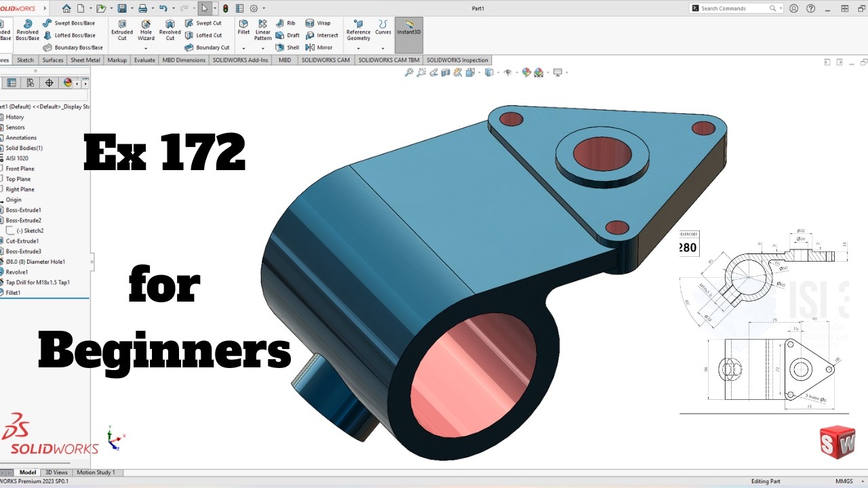
Task: Switch to the Markup tab
Action: 117,60
